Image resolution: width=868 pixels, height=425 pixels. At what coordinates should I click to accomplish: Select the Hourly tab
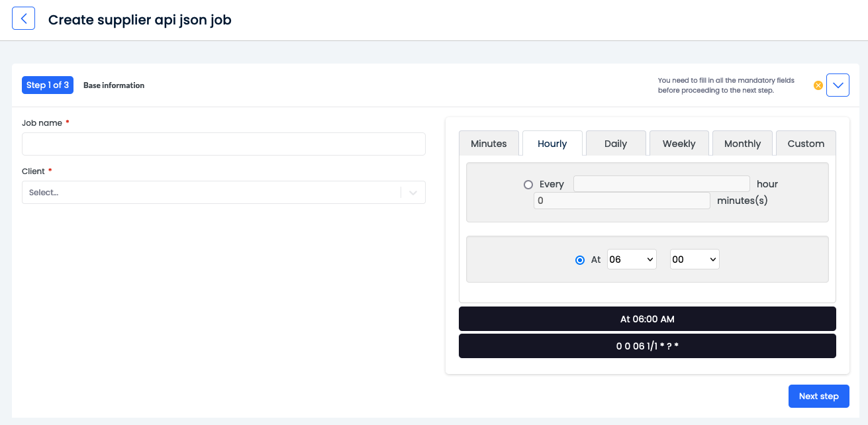(552, 143)
